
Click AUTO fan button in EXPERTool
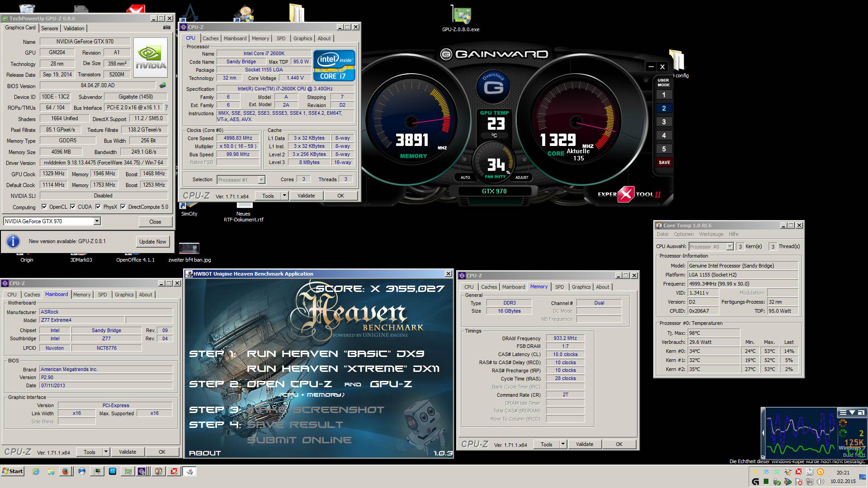click(465, 178)
